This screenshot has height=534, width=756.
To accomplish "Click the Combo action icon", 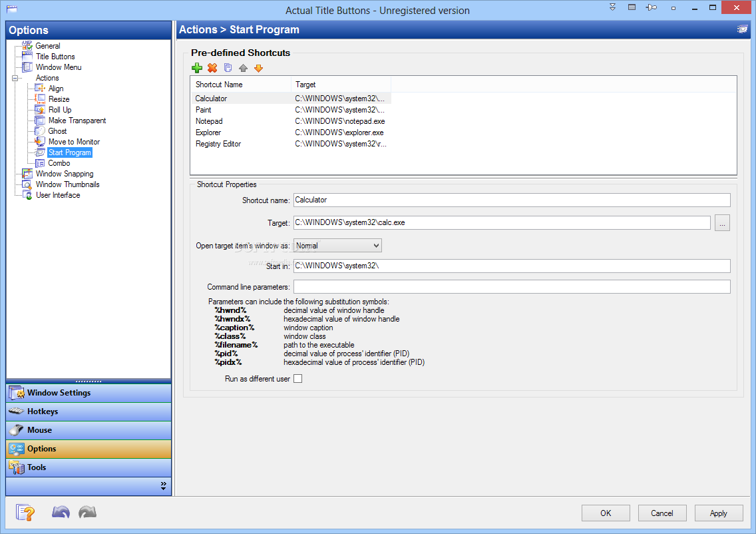I will pos(40,163).
